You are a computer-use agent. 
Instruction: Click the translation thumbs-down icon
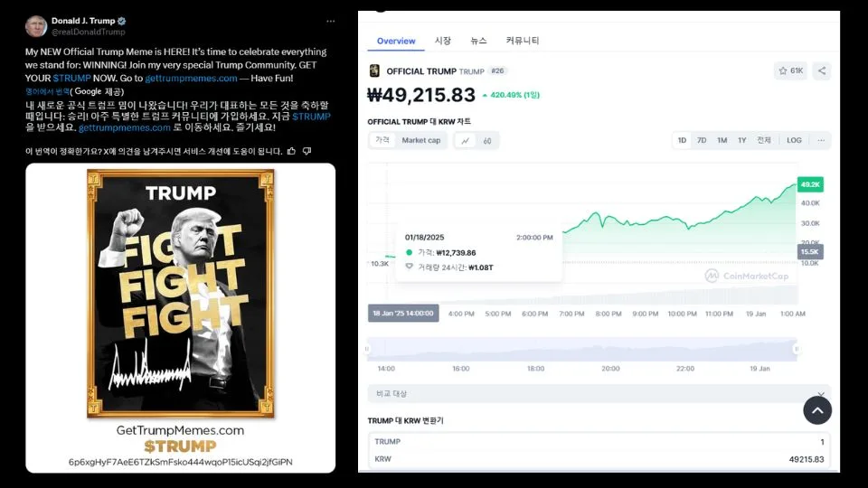click(307, 151)
